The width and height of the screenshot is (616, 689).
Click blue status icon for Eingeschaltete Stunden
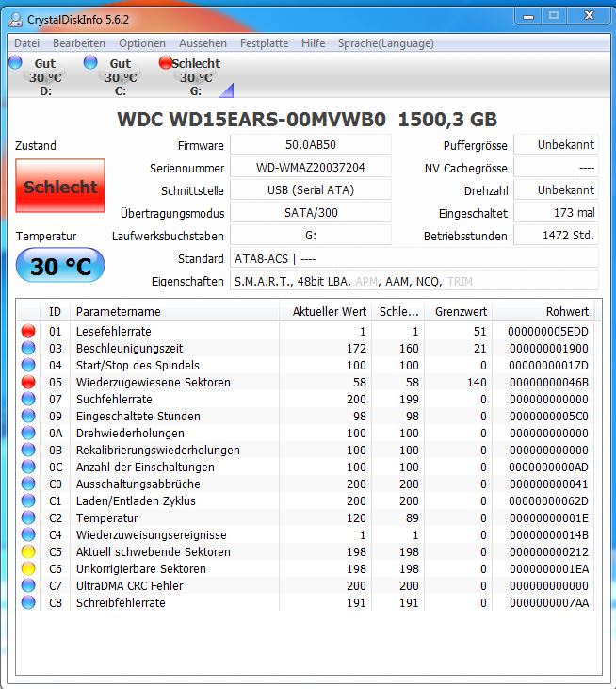click(28, 416)
